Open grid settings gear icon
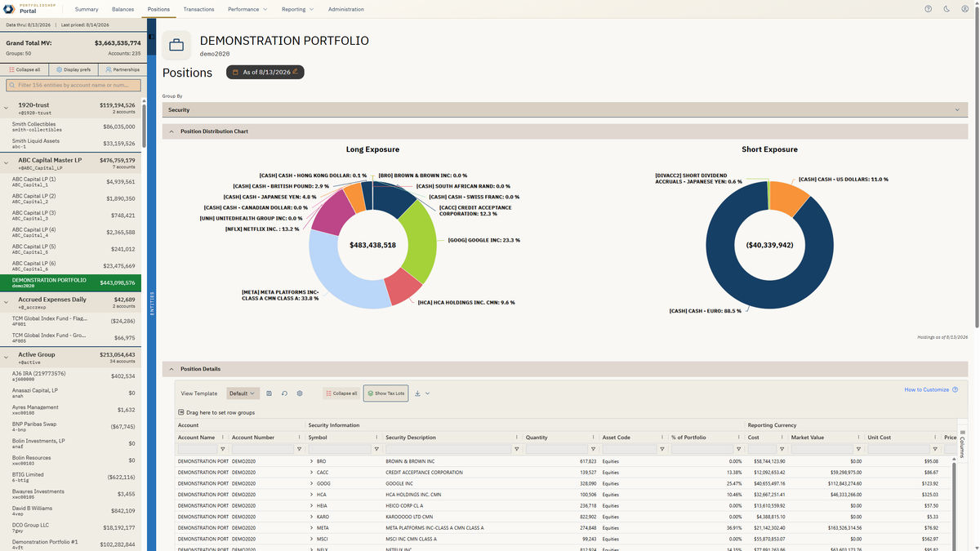 coord(300,393)
